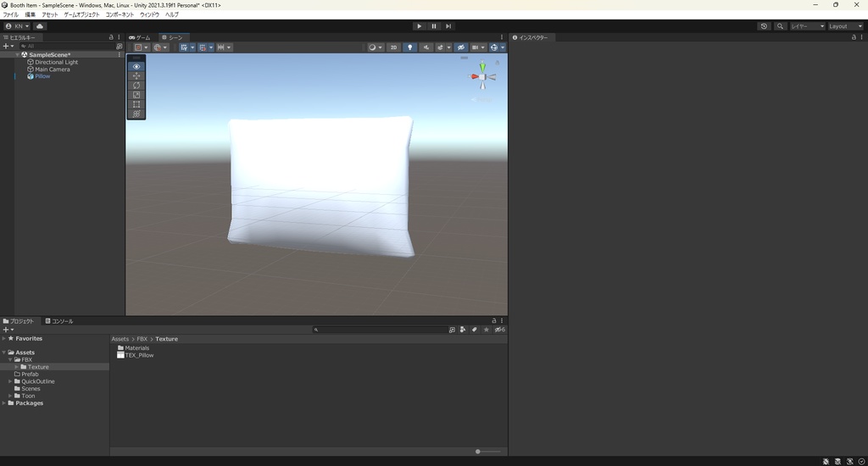This screenshot has width=868, height=466.
Task: Click FBX in the Assets breadcrumb
Action: click(142, 339)
